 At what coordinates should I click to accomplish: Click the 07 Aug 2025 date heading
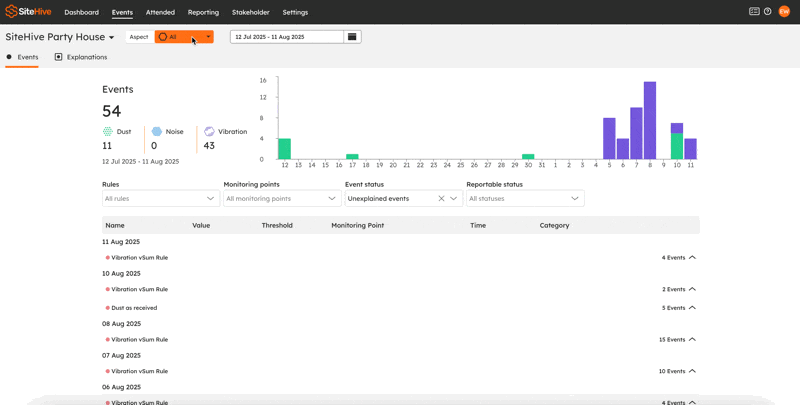click(121, 356)
